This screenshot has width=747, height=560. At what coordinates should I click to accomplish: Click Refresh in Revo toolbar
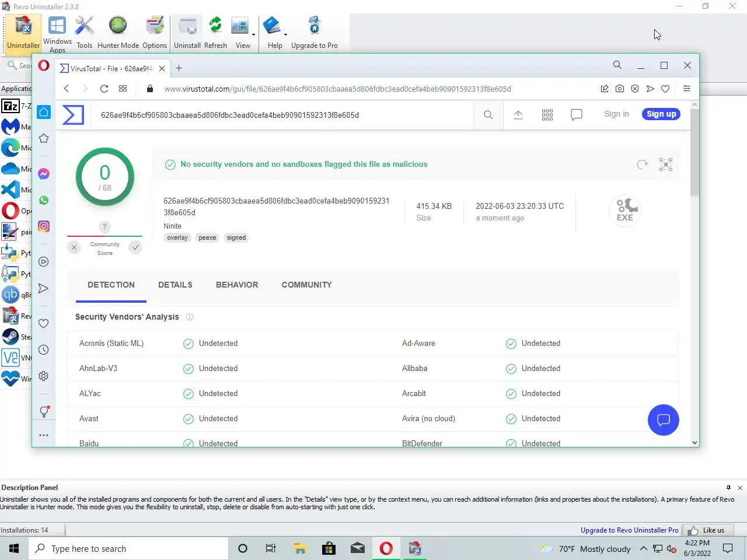[215, 34]
